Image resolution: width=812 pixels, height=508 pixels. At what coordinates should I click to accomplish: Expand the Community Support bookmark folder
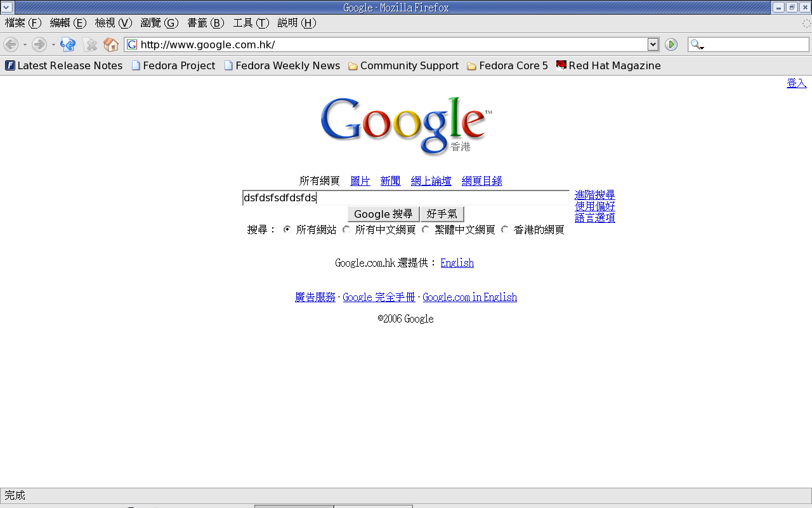[x=403, y=65]
